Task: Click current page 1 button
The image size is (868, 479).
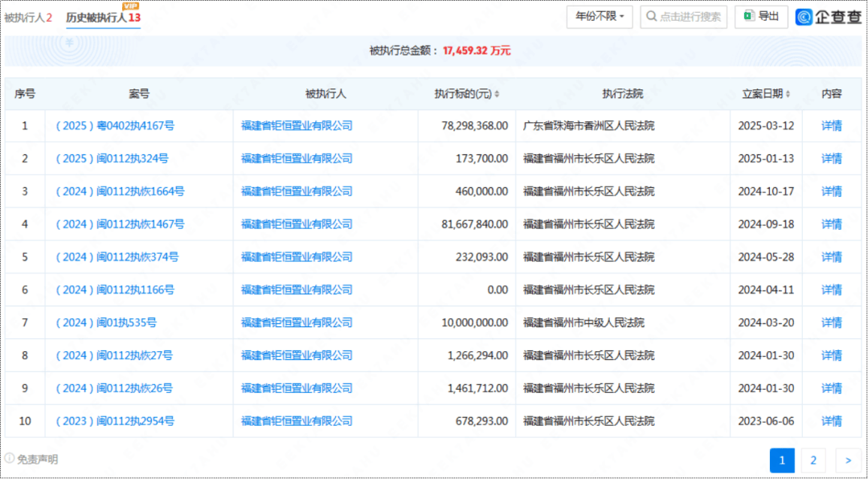Action: point(781,460)
